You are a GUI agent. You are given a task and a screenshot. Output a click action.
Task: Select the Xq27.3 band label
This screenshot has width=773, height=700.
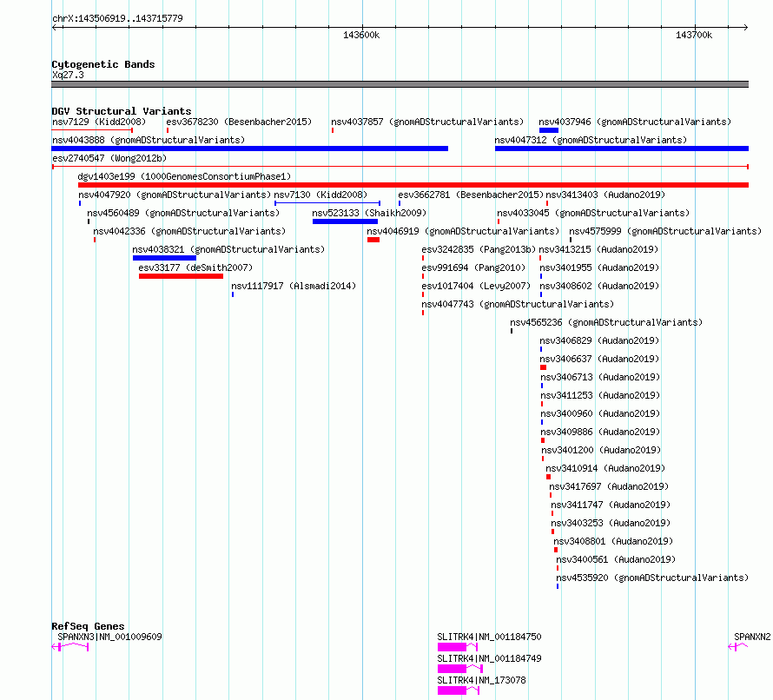(x=68, y=75)
